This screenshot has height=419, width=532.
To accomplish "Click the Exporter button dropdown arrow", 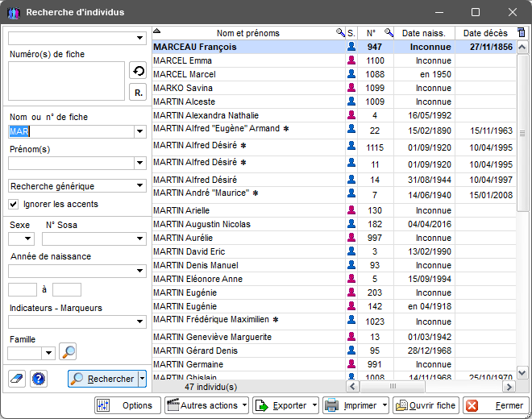I will [314, 405].
